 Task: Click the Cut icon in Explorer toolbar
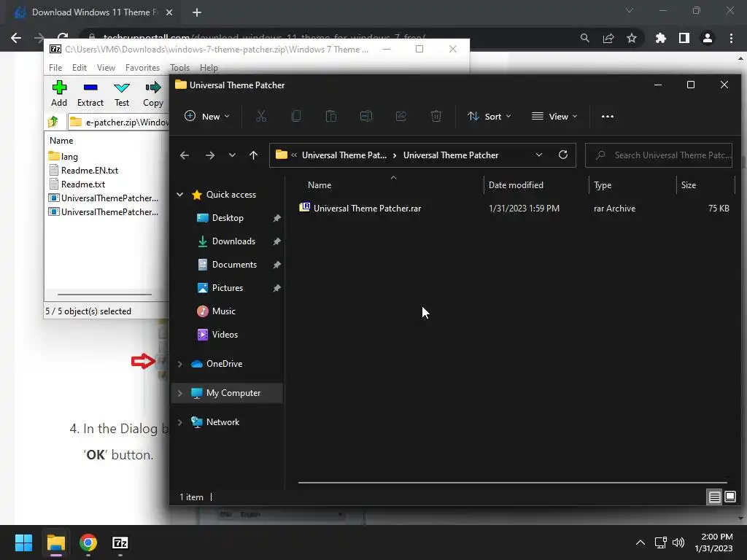tap(261, 116)
